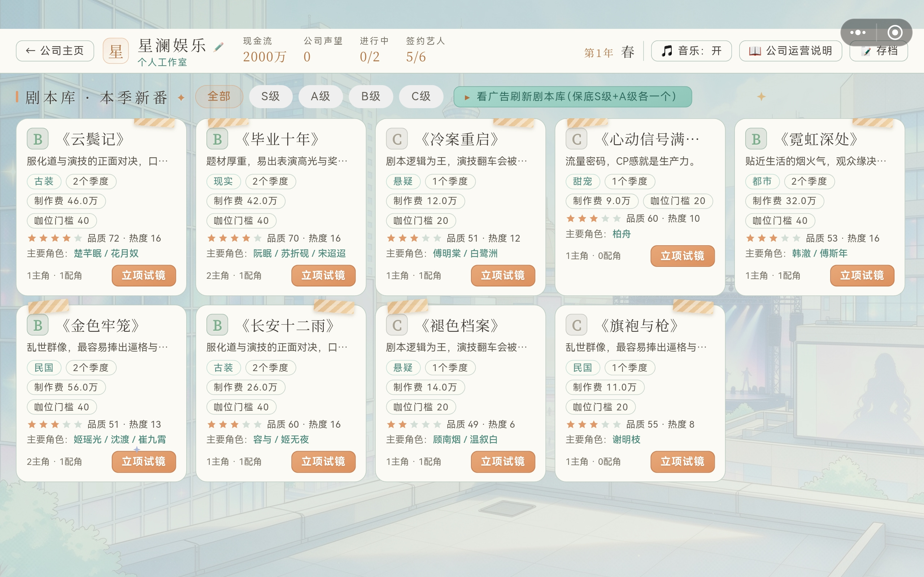Open the three-dot mini program menu
The height and width of the screenshot is (577, 924).
tap(858, 32)
